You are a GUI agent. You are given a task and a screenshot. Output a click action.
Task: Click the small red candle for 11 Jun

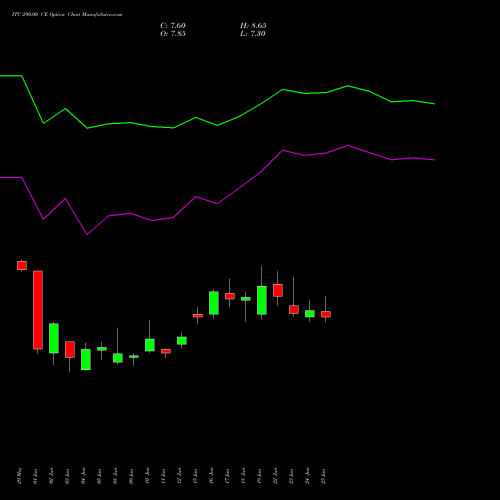166,351
